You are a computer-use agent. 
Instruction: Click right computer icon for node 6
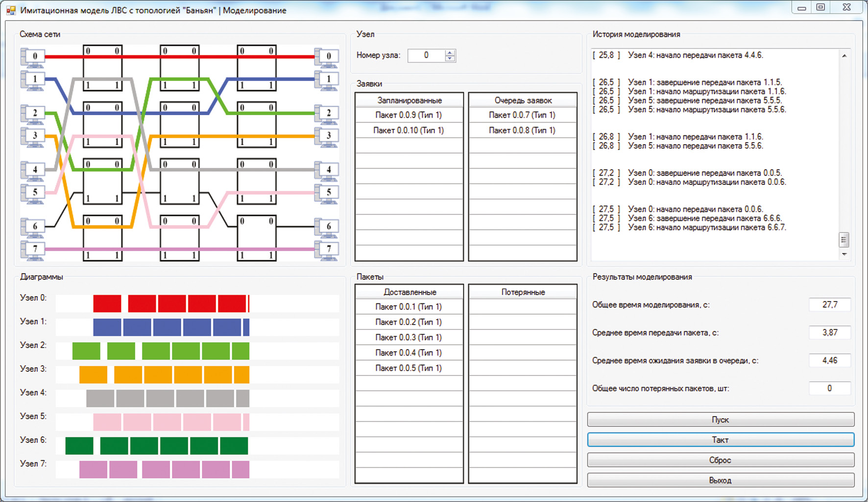click(327, 226)
